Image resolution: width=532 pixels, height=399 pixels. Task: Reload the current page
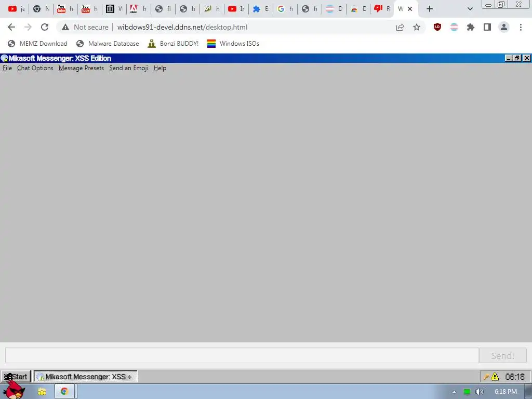pos(45,27)
